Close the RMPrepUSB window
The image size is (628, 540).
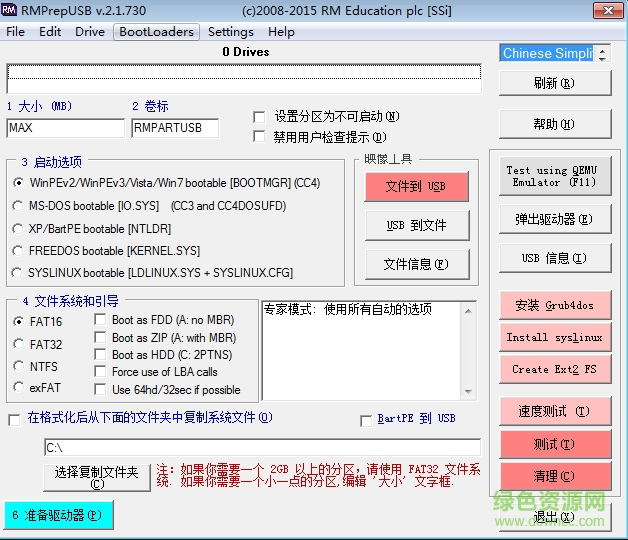[x=608, y=10]
